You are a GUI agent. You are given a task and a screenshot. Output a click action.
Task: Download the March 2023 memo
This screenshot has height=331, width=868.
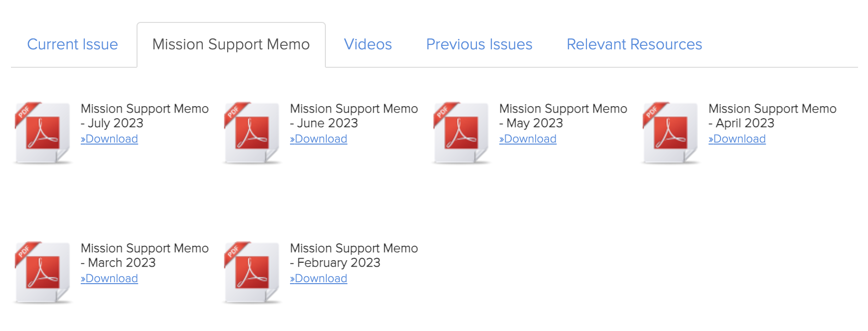pyautogui.click(x=110, y=279)
